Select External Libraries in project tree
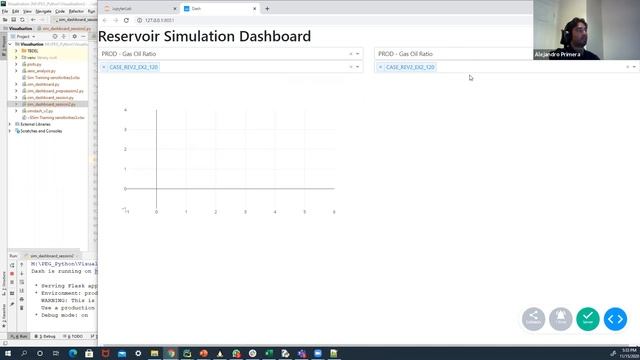640x360 pixels. coord(35,124)
